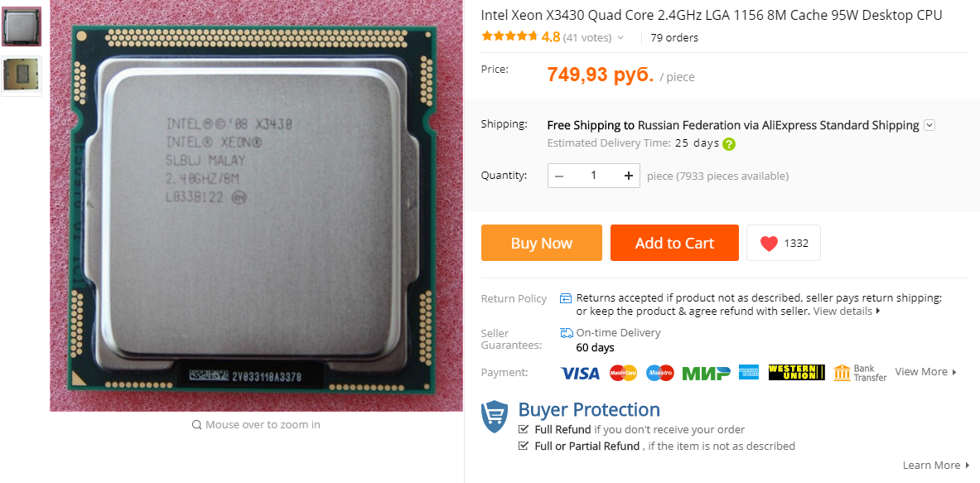Increase quantity with the plus button
The width and height of the screenshot is (980, 483).
tap(628, 176)
